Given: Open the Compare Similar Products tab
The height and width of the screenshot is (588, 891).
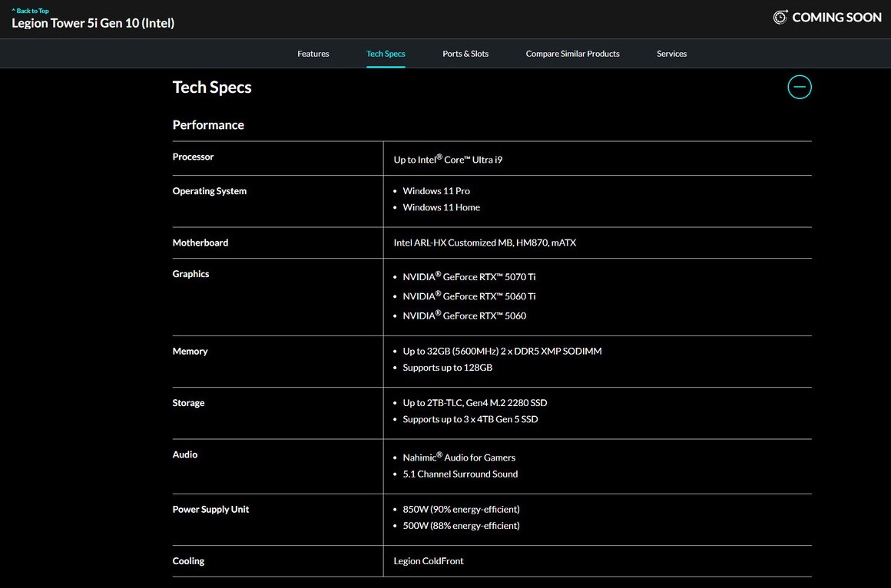Looking at the screenshot, I should (572, 54).
